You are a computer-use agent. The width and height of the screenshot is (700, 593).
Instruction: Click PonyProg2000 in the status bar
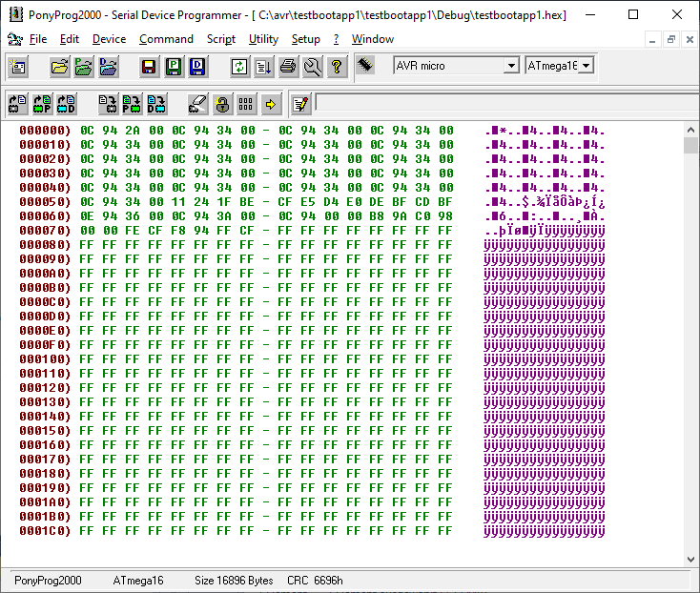pos(48,581)
